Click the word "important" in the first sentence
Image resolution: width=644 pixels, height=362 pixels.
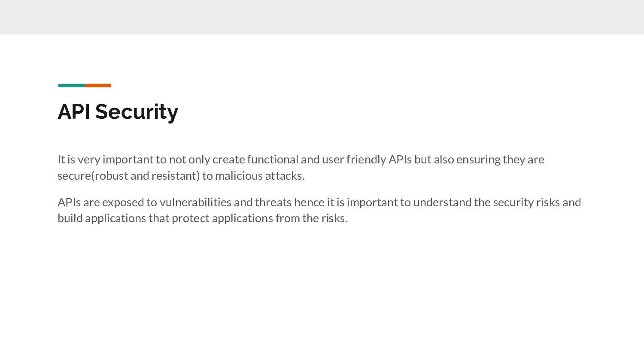[x=128, y=160]
